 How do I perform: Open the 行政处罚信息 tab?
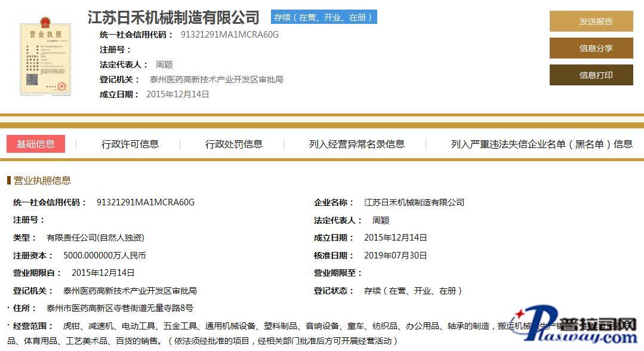(234, 144)
